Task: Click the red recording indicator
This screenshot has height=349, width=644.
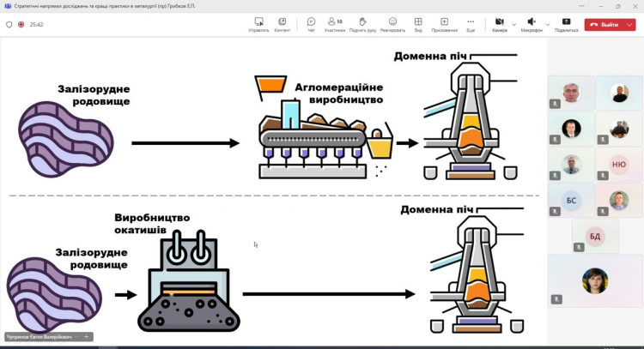Action: tap(21, 24)
